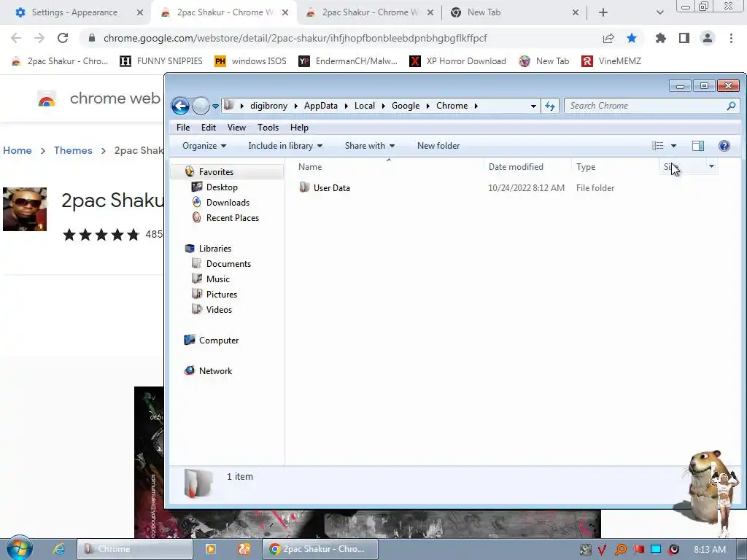Open FUNNY SNIPPIES bookmark

(161, 61)
